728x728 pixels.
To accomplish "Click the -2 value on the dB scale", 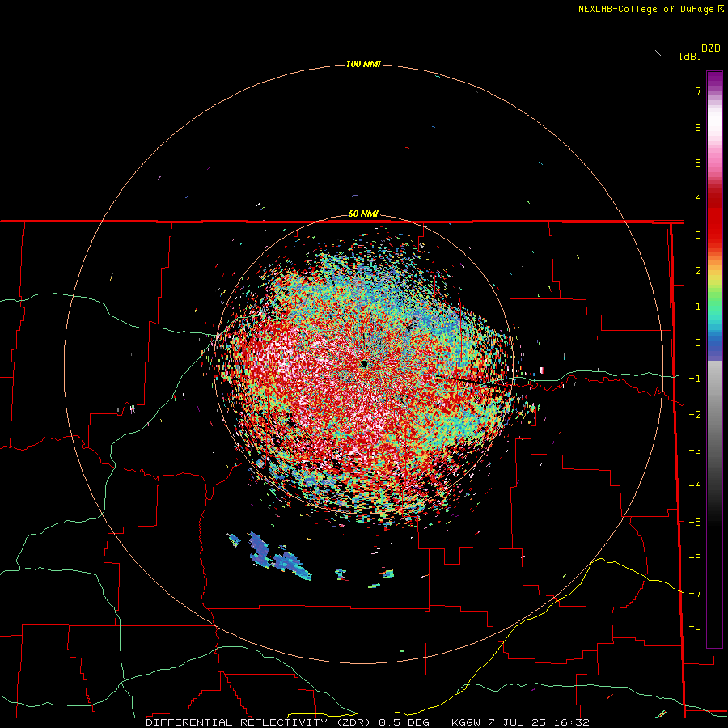I will click(x=695, y=415).
